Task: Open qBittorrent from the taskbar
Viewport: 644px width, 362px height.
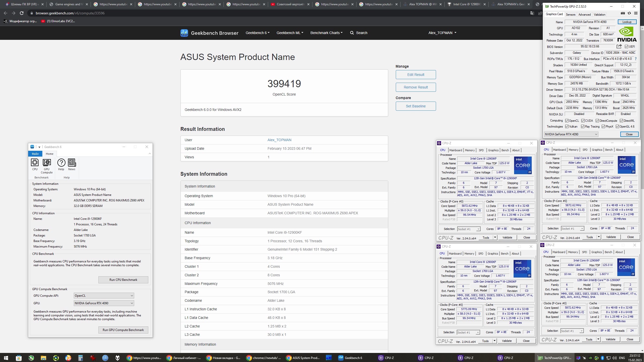Action: click(x=105, y=358)
